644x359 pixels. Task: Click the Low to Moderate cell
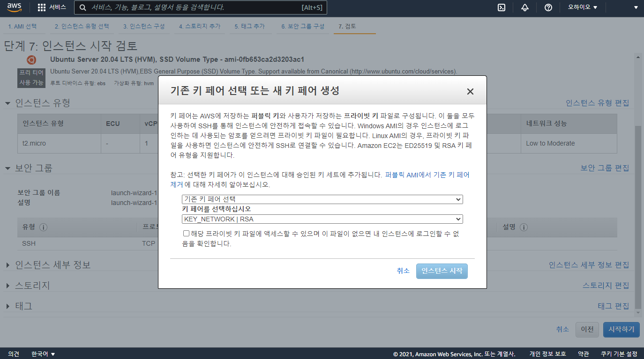coord(569,143)
